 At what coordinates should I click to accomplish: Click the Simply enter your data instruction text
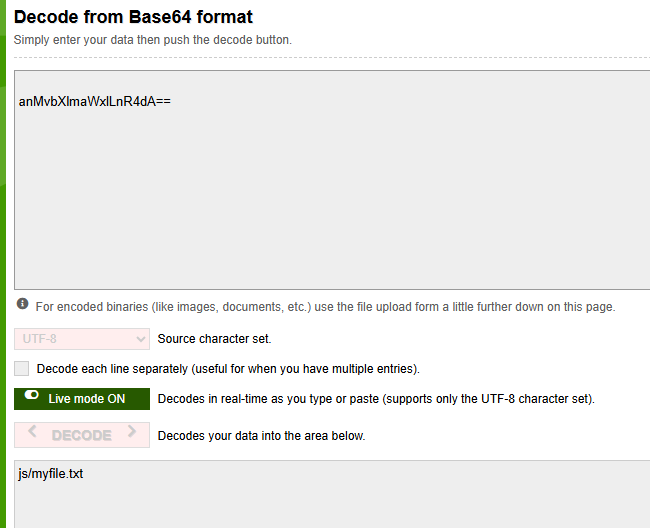pyautogui.click(x=153, y=40)
